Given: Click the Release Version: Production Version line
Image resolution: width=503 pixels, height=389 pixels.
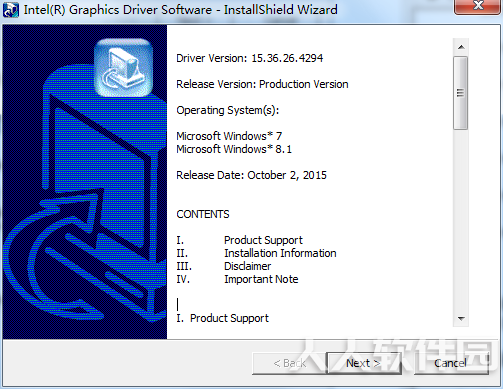Looking at the screenshot, I should point(262,84).
